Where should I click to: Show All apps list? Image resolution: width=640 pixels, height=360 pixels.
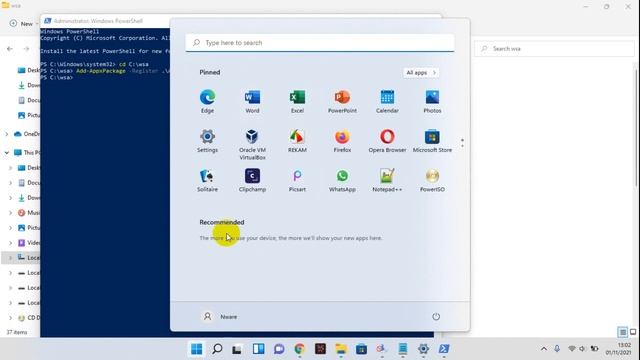click(421, 73)
